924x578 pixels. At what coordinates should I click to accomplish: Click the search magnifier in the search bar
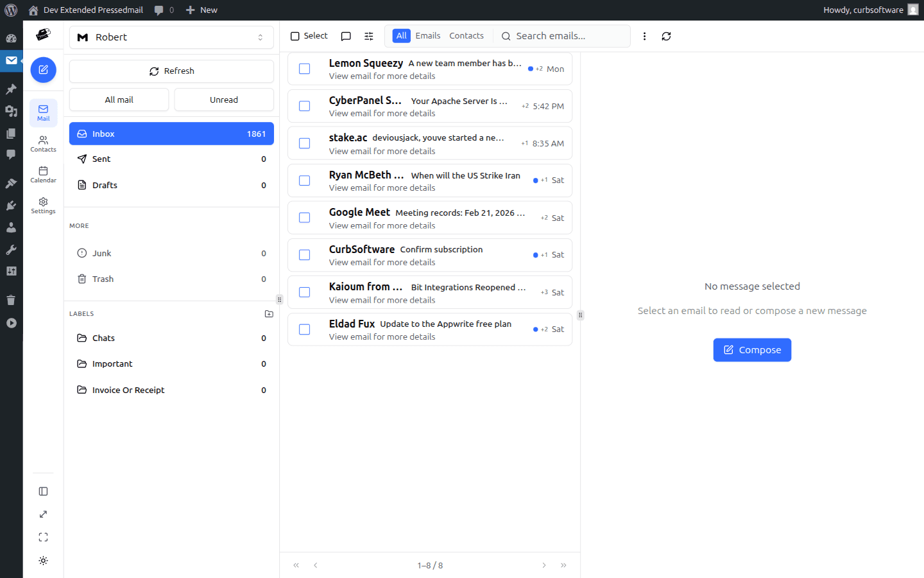tap(506, 36)
